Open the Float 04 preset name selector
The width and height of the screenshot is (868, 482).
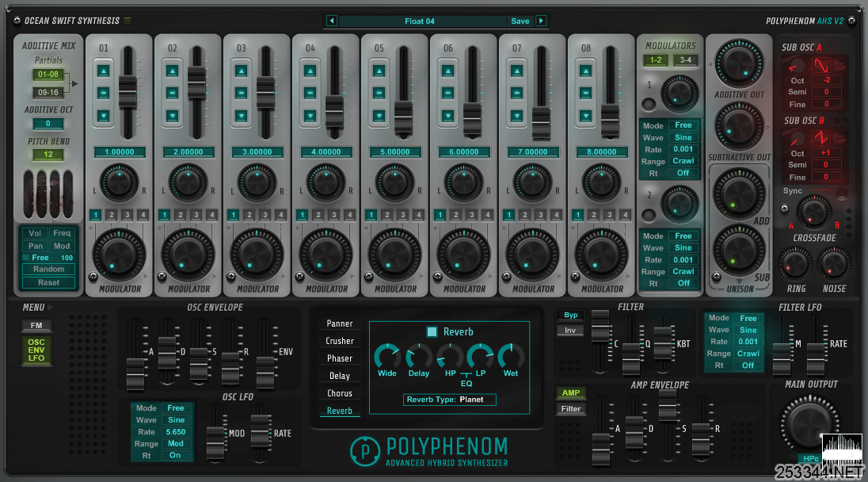(x=421, y=21)
